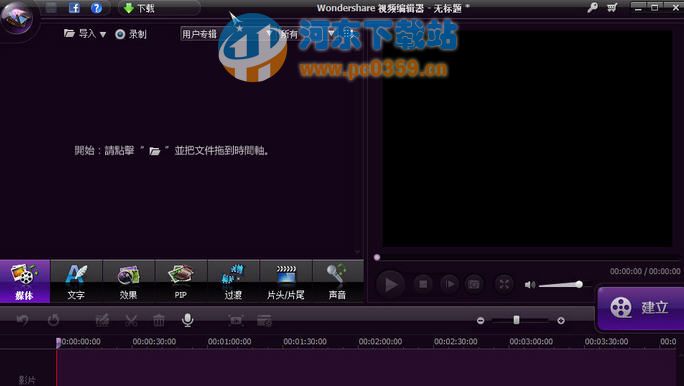The width and height of the screenshot is (684, 386).
Task: Take a snapshot of preview
Action: click(474, 284)
